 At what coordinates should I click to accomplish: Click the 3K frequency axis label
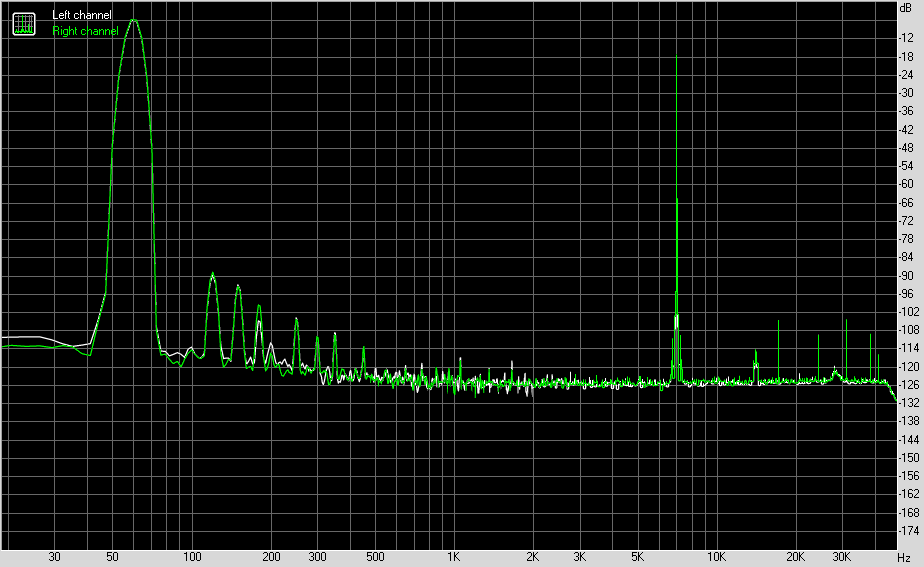coord(579,557)
